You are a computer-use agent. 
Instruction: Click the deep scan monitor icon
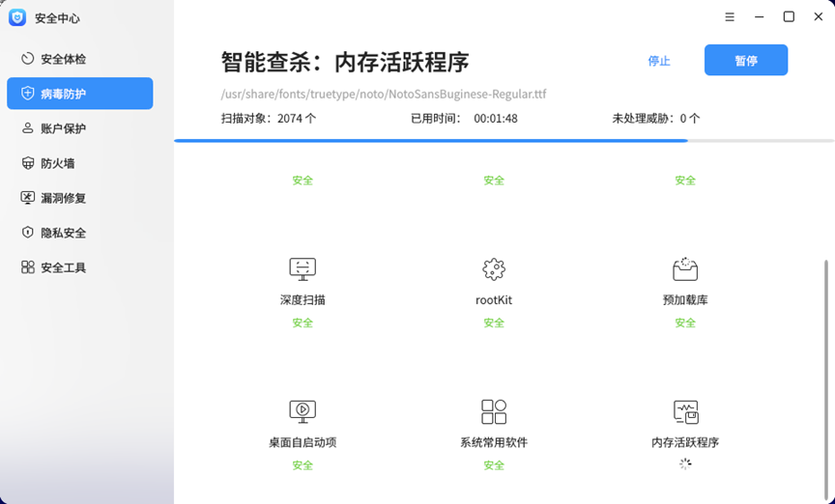coord(302,268)
